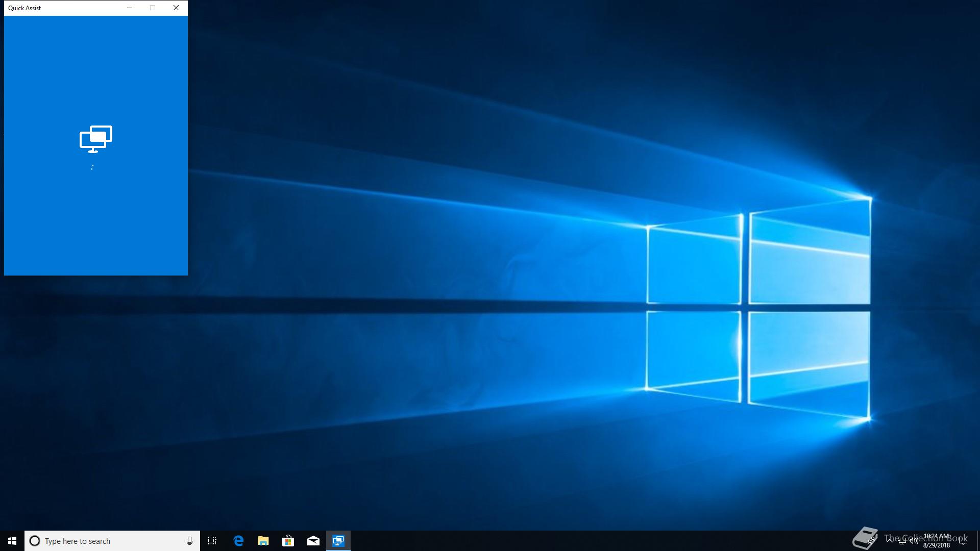Open File Explorer from the taskbar

tap(263, 541)
